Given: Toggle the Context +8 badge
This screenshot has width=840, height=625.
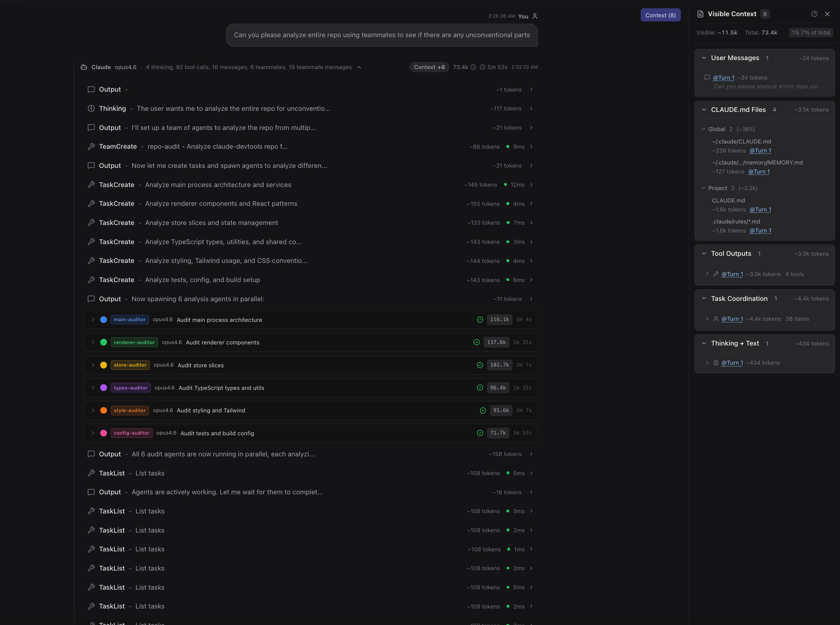Looking at the screenshot, I should 429,67.
